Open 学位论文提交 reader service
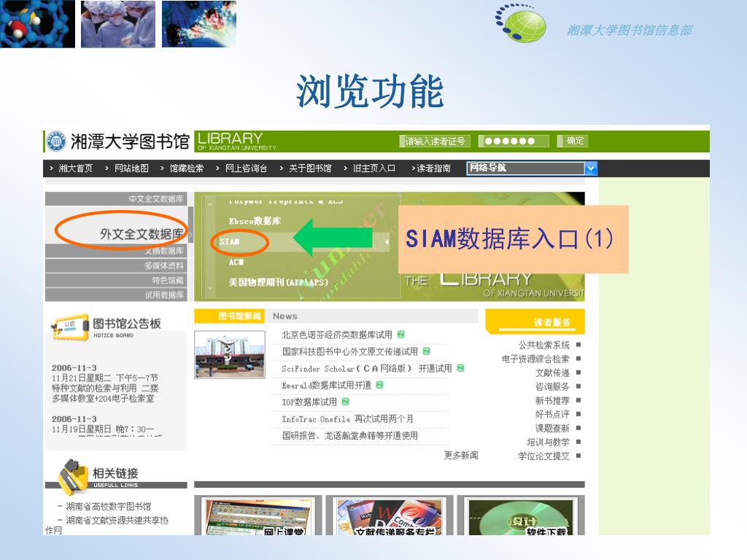747x560 pixels. (544, 456)
